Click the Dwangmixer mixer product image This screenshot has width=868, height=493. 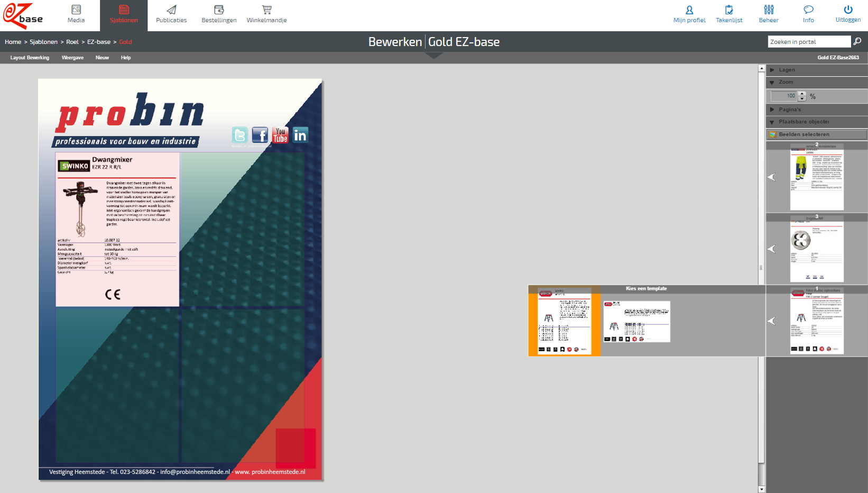click(80, 208)
